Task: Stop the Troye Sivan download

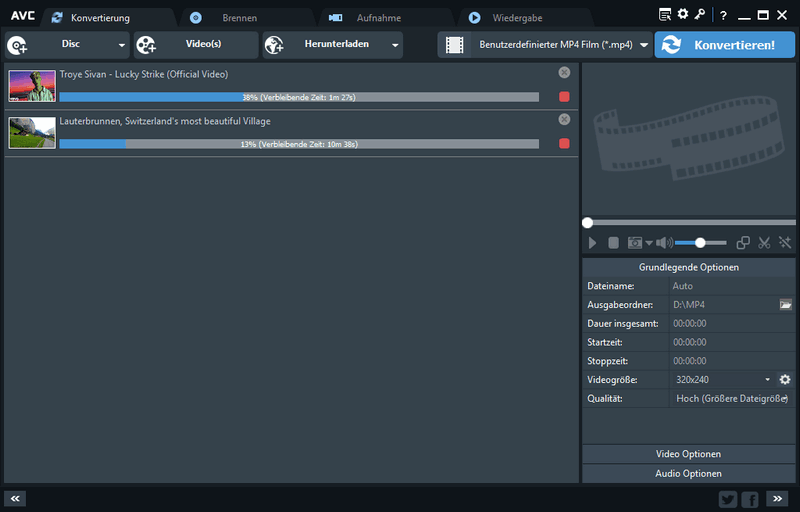Action: coord(564,97)
